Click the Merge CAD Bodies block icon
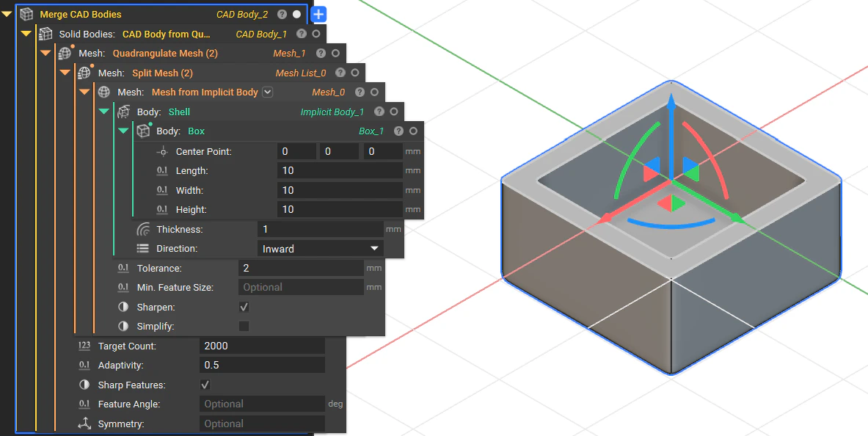 (26, 15)
